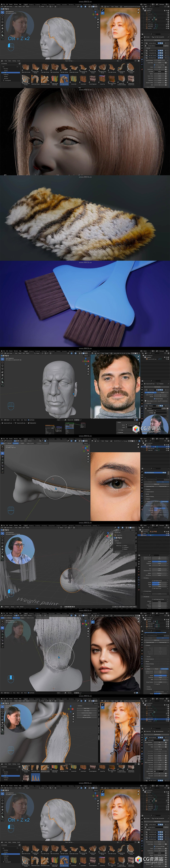Select the Annotate tool beside bald head sculpt
Image resolution: width=170 pixels, height=868 pixels.
pos(2,379)
